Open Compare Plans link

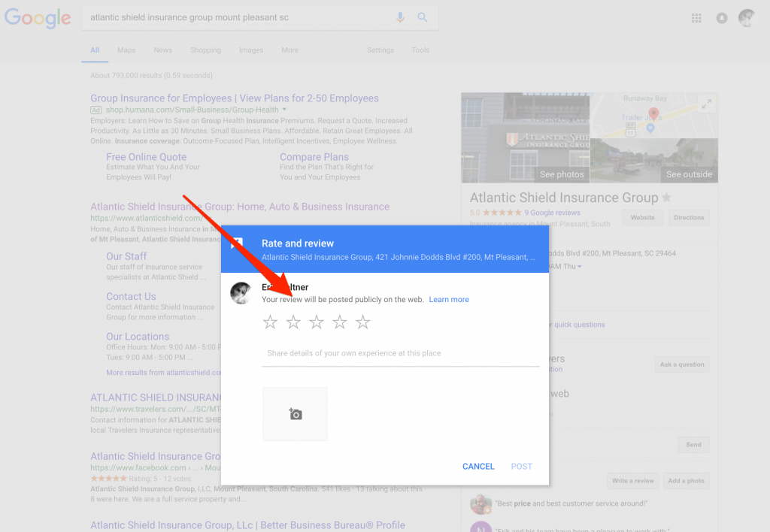tap(314, 157)
